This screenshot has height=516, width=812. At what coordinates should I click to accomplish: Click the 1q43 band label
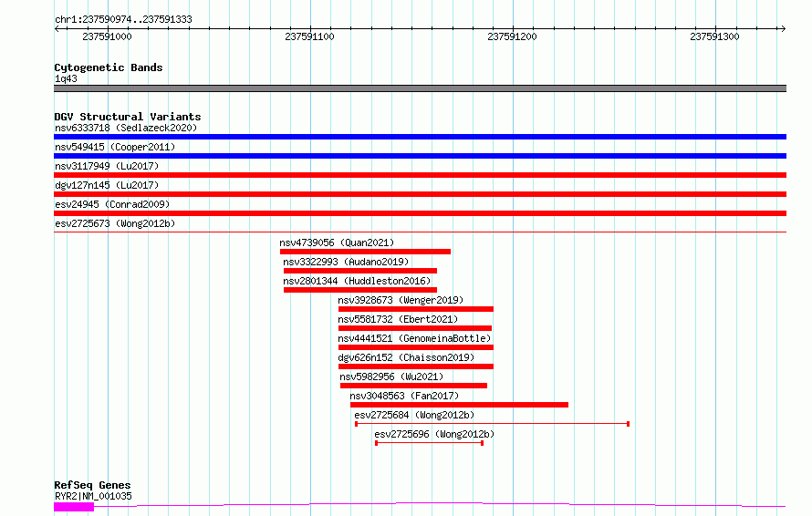point(66,78)
